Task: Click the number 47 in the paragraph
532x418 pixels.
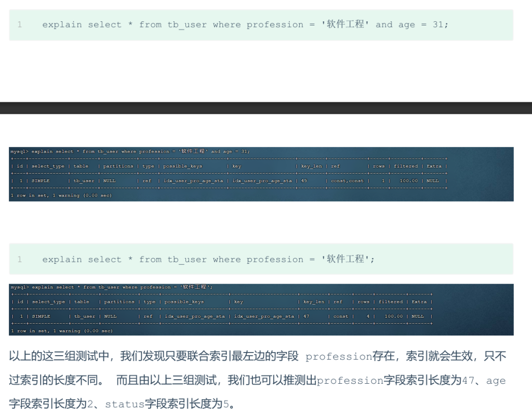Action: [468, 381]
